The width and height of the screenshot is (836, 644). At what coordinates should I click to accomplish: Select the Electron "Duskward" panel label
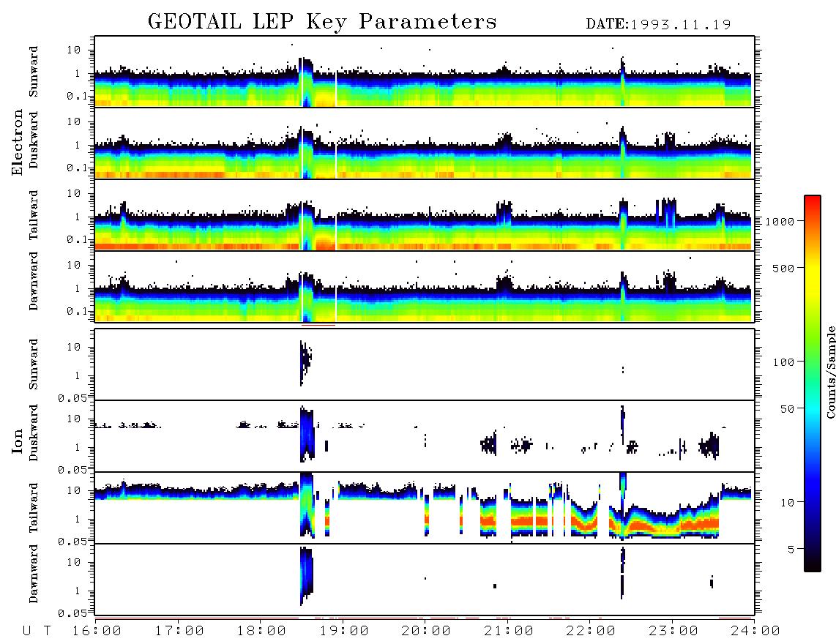pos(34,140)
